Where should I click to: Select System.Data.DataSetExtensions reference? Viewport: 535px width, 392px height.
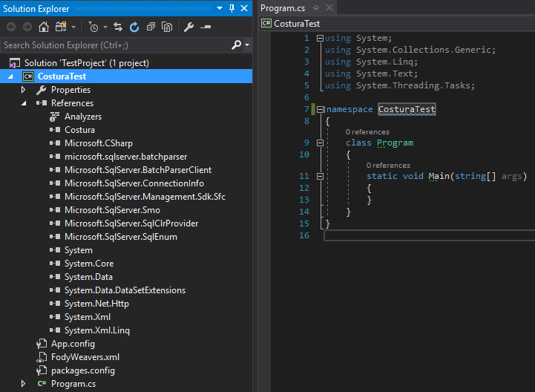coord(125,290)
